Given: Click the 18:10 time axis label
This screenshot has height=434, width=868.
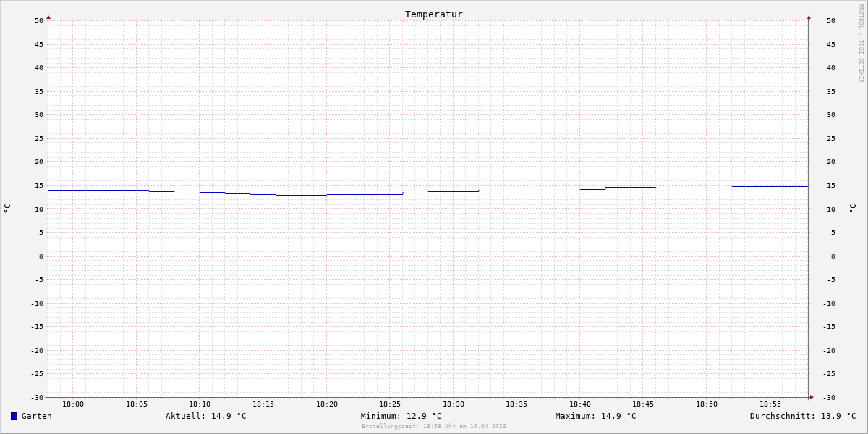Looking at the screenshot, I should [200, 404].
